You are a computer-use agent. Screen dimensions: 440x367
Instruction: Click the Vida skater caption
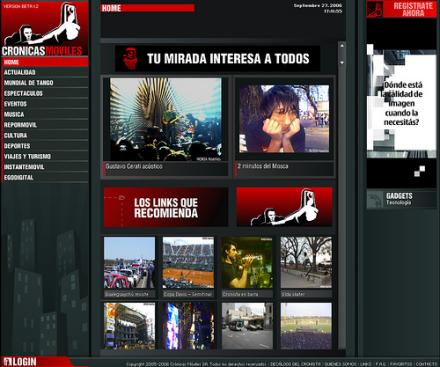293,294
